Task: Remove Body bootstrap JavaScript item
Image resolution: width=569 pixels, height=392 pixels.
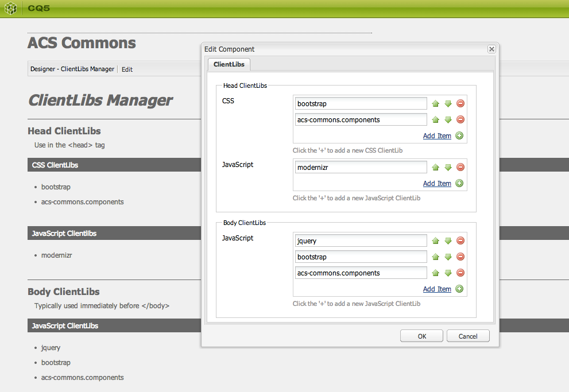Action: [x=460, y=257]
